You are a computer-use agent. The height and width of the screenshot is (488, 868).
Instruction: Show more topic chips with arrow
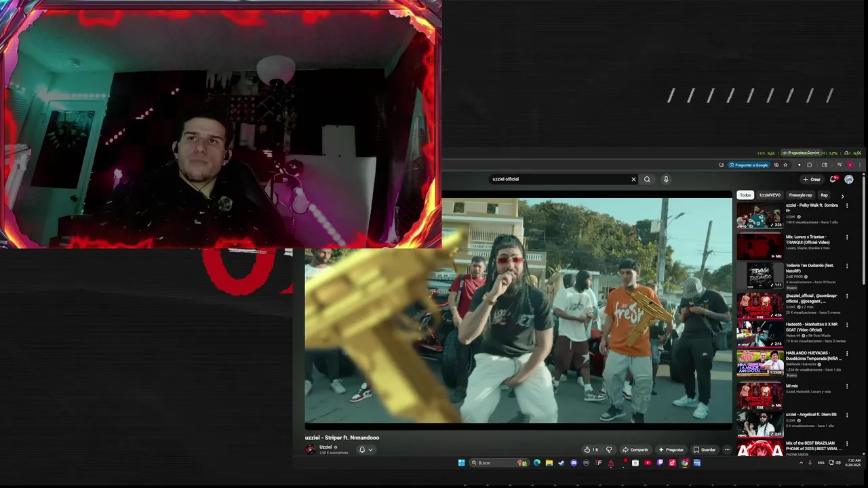click(x=842, y=196)
